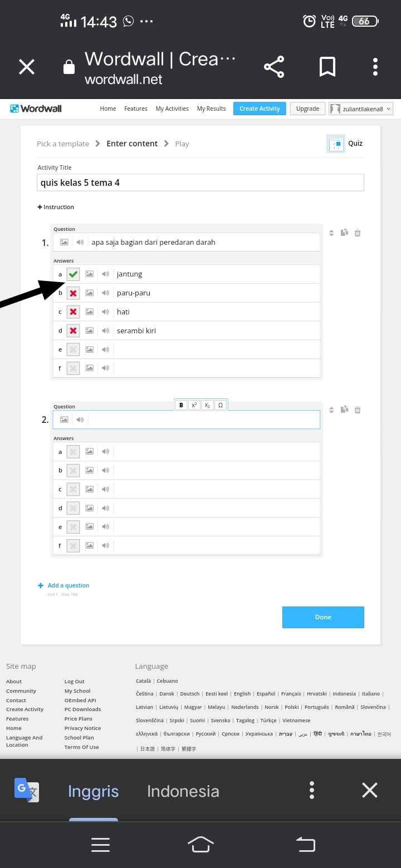Insert image for answer 'paru-paru'
The height and width of the screenshot is (868, 401).
click(89, 293)
